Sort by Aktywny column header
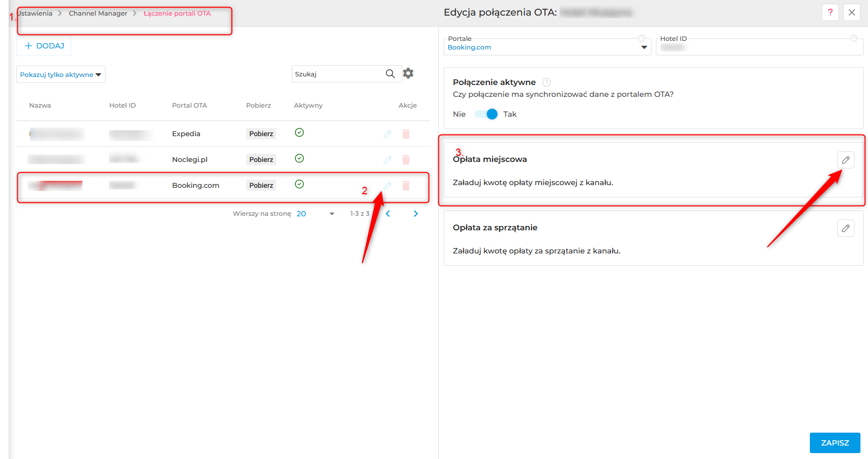This screenshot has width=868, height=459. [x=308, y=105]
